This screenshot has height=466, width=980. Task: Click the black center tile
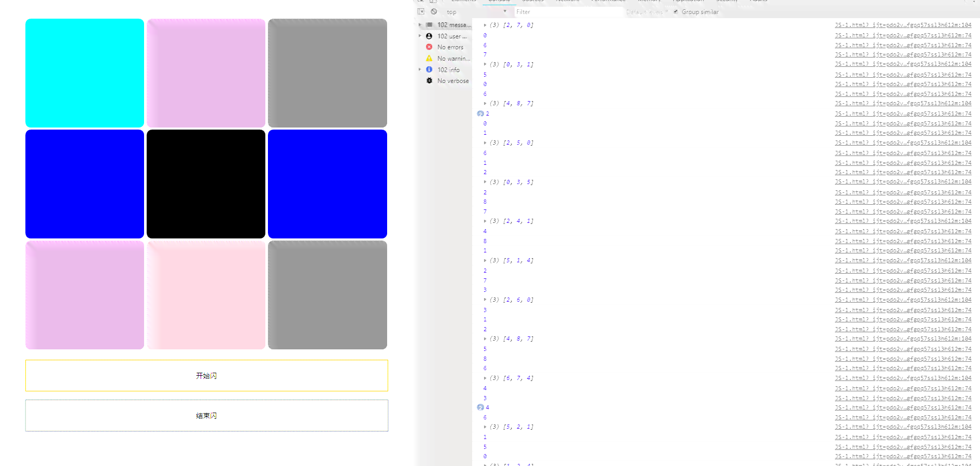(x=206, y=184)
